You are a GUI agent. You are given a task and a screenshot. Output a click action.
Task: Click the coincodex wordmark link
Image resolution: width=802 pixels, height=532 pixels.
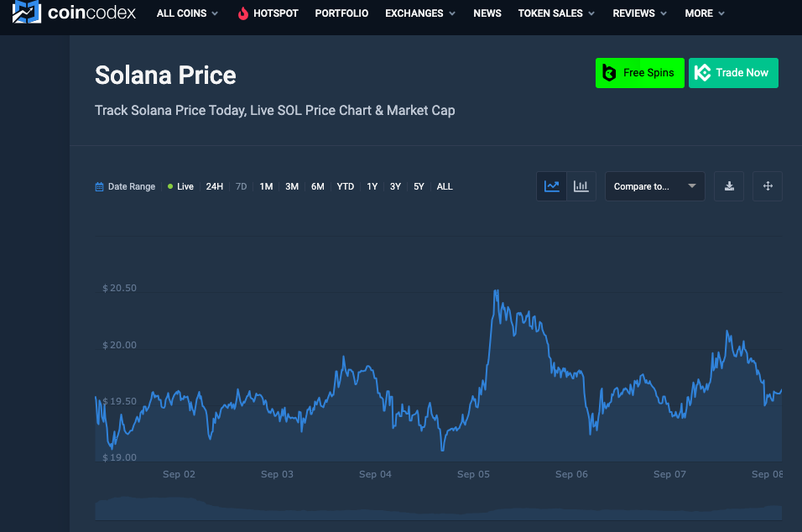coord(91,13)
